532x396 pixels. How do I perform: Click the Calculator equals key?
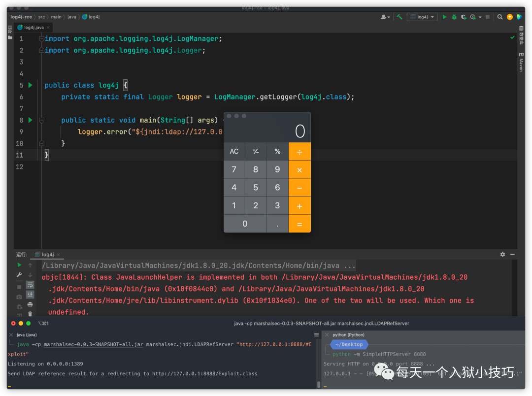click(x=299, y=224)
